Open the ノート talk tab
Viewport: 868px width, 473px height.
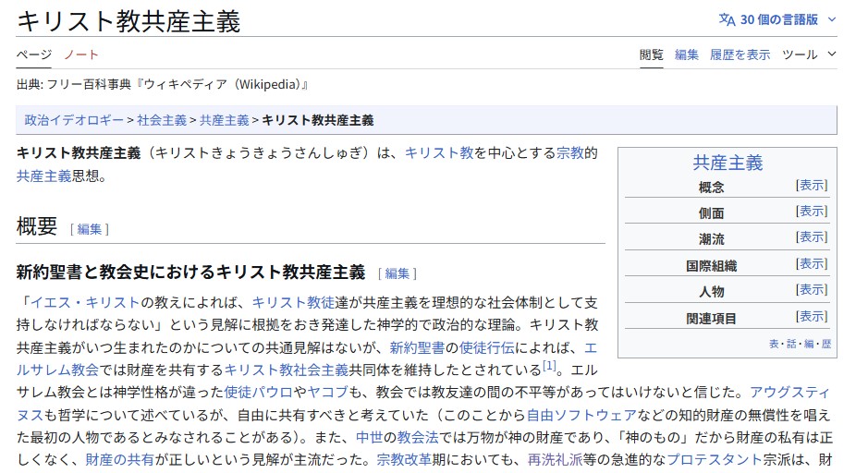[80, 55]
